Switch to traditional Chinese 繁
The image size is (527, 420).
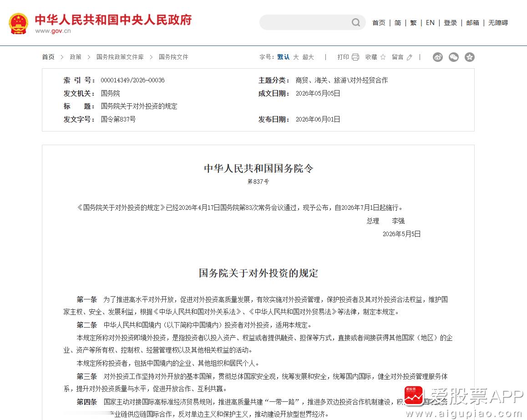coord(413,22)
